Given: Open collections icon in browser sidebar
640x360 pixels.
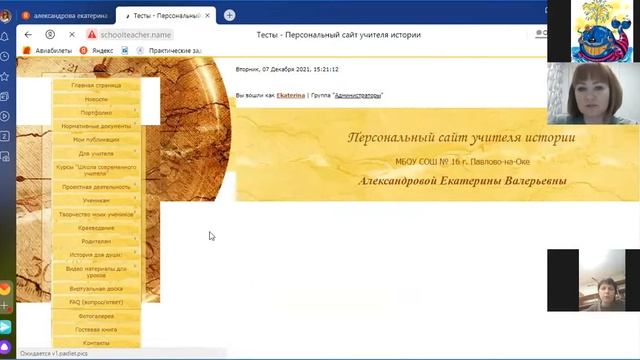Looking at the screenshot, I should pyautogui.click(x=5, y=96).
